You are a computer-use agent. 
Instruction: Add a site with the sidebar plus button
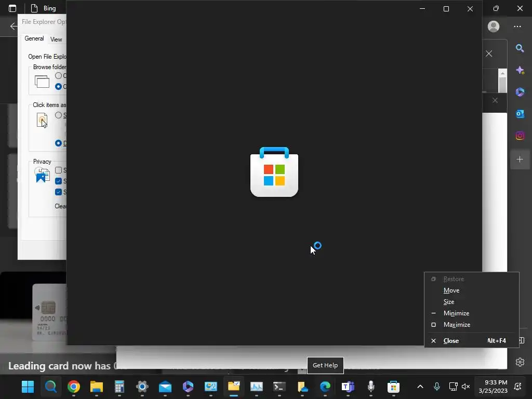tap(520, 159)
